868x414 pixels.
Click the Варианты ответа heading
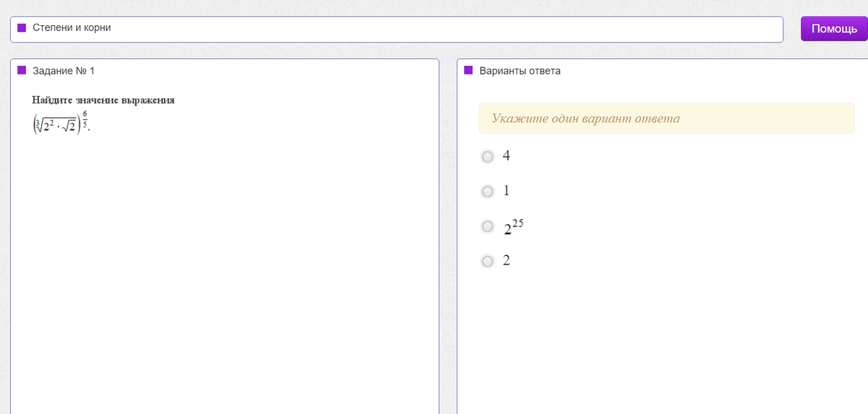pos(519,71)
